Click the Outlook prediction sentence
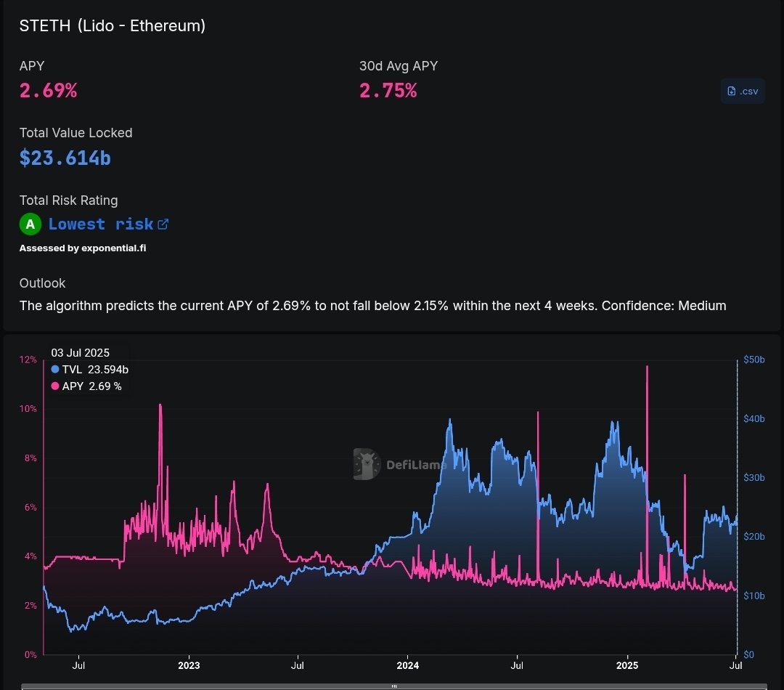784x690 pixels. (x=372, y=306)
